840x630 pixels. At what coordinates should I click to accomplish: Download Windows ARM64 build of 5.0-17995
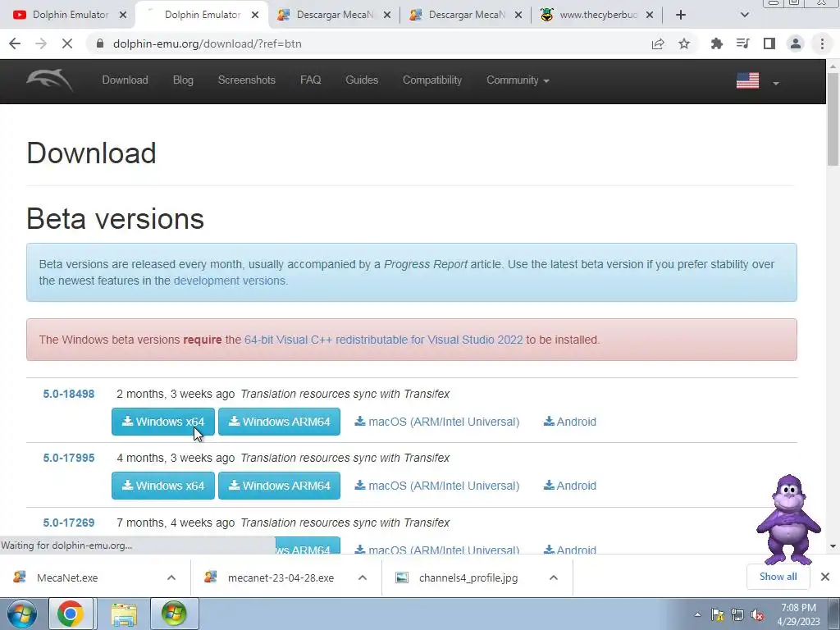(x=279, y=486)
